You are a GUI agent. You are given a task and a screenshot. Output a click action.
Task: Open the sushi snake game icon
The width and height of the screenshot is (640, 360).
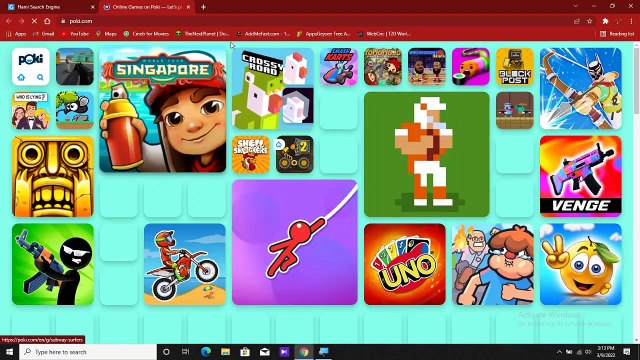click(x=471, y=67)
